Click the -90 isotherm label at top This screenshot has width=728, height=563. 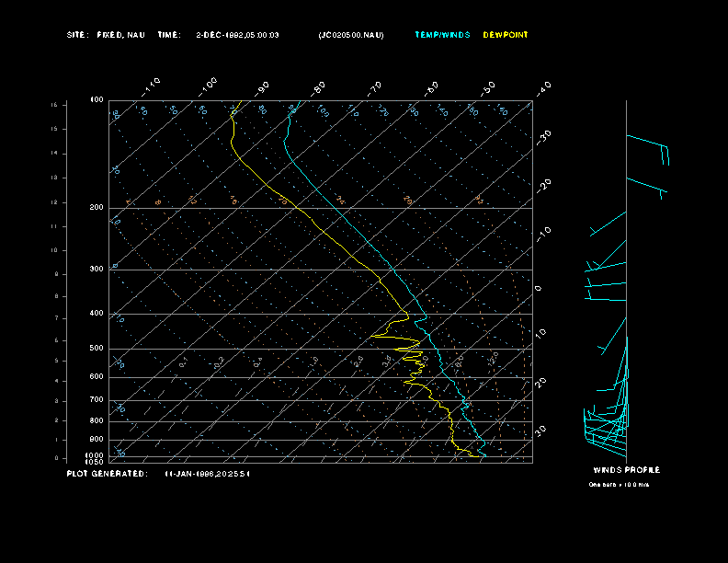262,88
